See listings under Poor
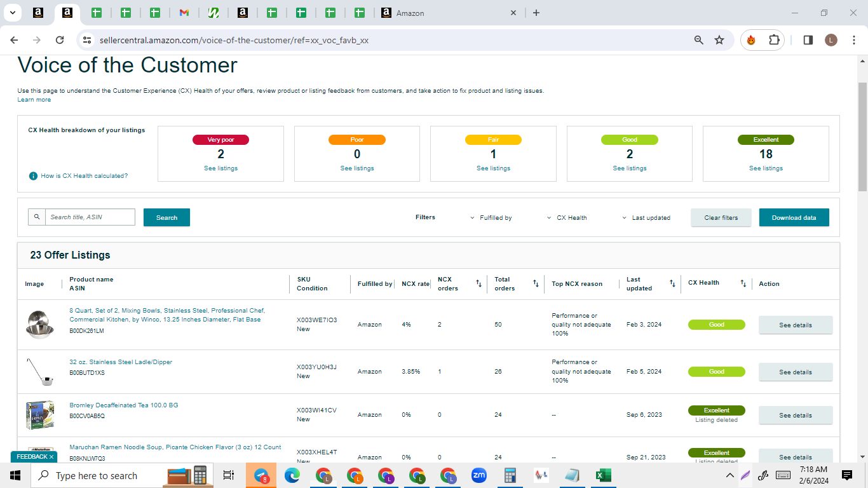 click(357, 168)
